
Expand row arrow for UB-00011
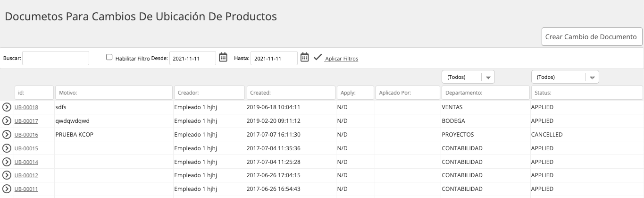click(x=7, y=189)
